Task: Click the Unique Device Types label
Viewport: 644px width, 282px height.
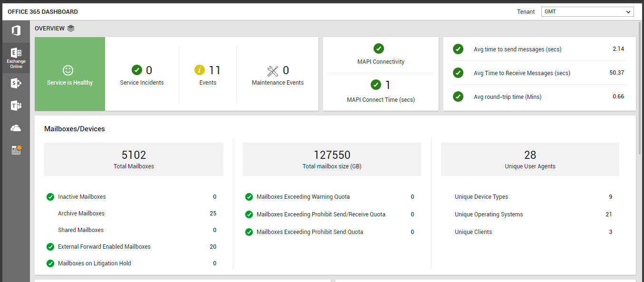Action: [481, 197]
